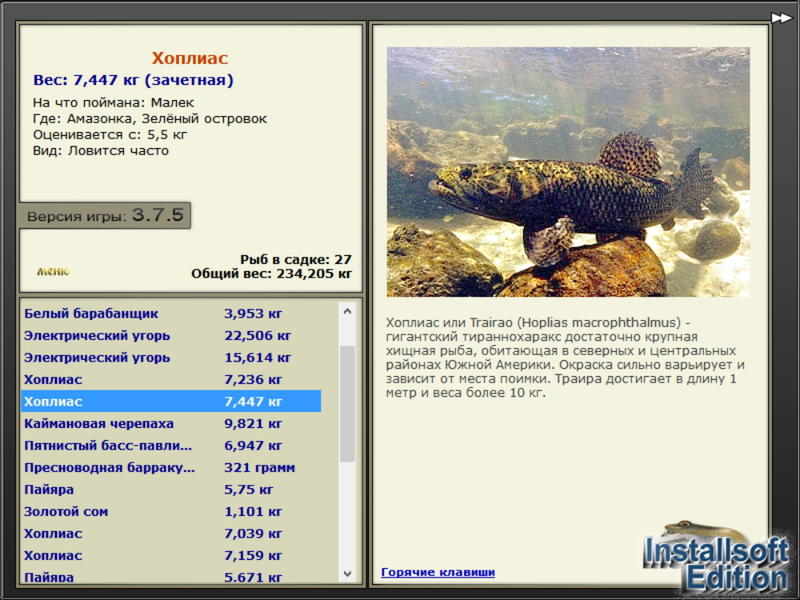The height and width of the screenshot is (600, 800).
Task: Select Белый барабанщик 3,953 кг row
Action: (171, 313)
